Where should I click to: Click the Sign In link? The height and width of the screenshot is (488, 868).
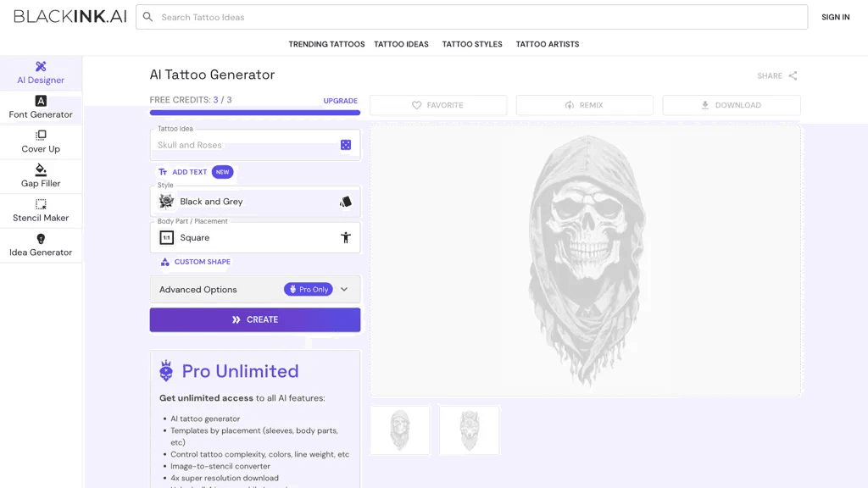835,17
